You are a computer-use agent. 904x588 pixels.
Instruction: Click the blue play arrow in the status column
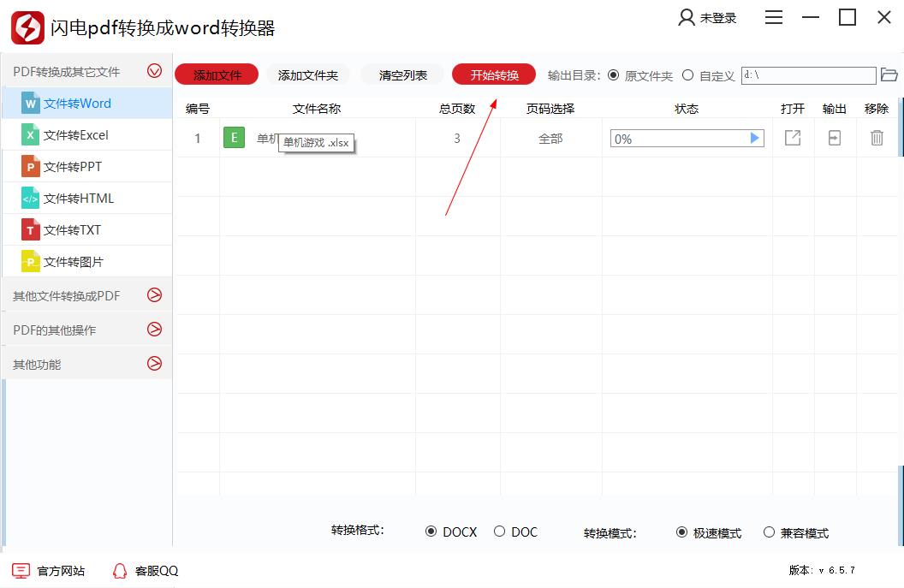[754, 139]
